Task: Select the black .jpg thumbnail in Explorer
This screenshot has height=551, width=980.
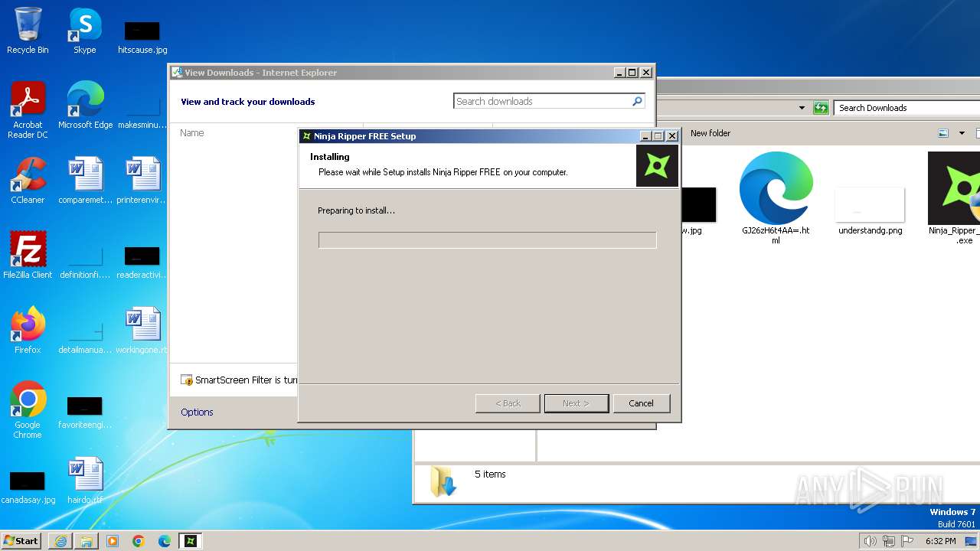Action: click(x=698, y=210)
